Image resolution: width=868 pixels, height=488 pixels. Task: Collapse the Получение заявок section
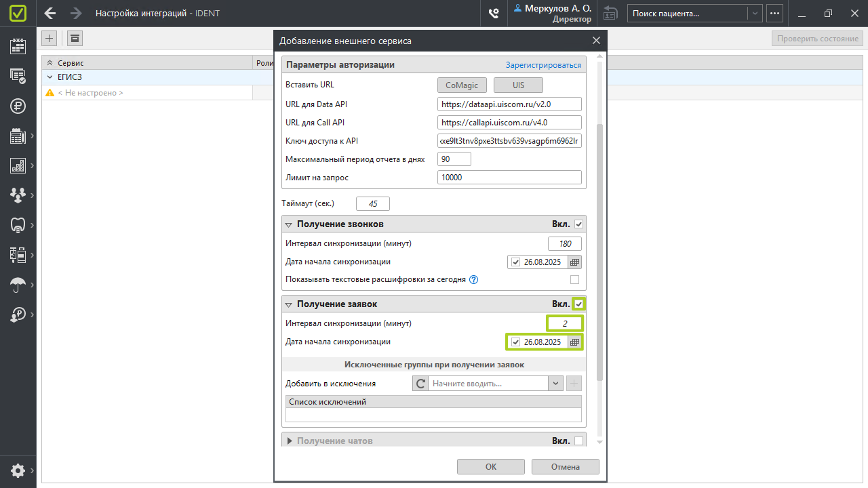pos(289,304)
